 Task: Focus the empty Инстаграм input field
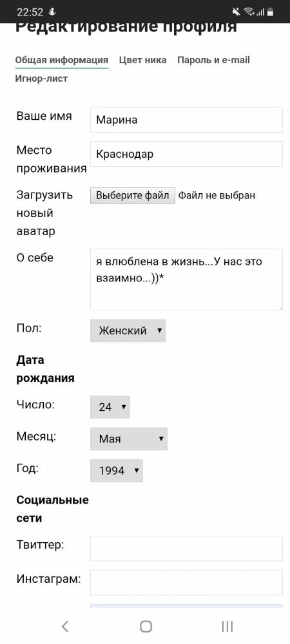pyautogui.click(x=186, y=582)
